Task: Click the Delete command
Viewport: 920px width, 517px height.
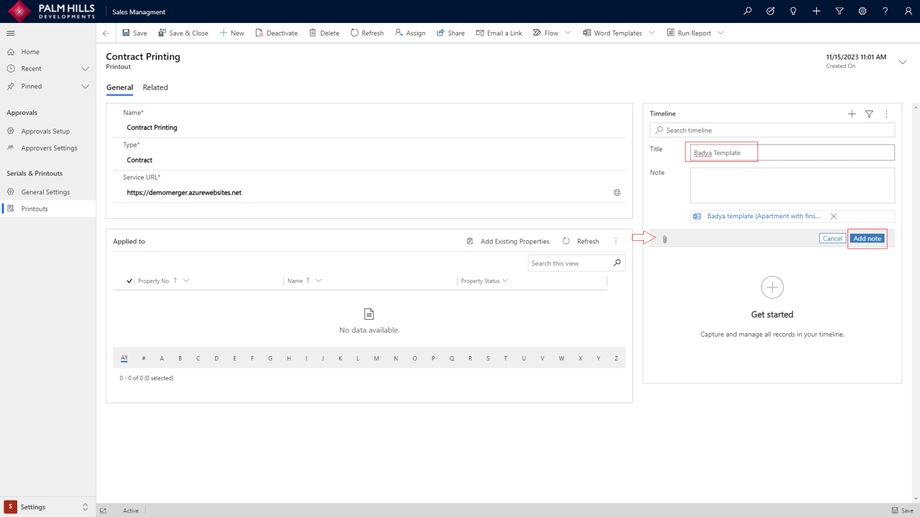Action: pos(324,33)
